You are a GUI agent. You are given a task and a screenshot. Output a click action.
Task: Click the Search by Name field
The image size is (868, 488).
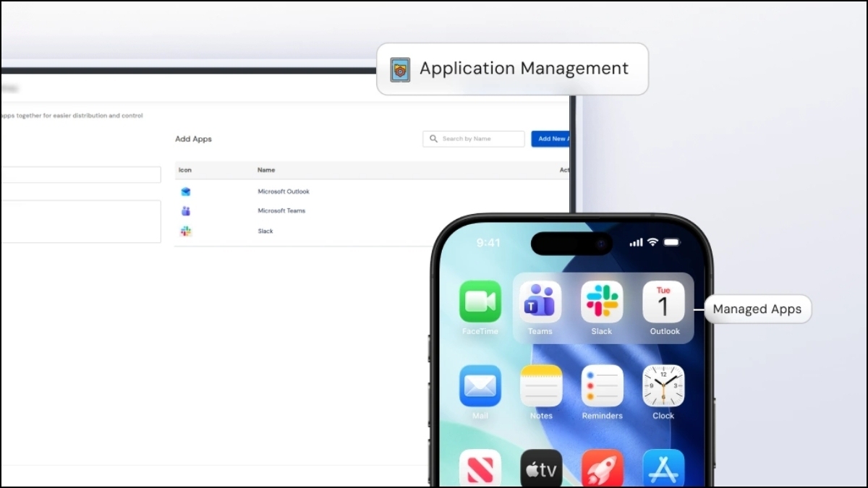tap(474, 139)
